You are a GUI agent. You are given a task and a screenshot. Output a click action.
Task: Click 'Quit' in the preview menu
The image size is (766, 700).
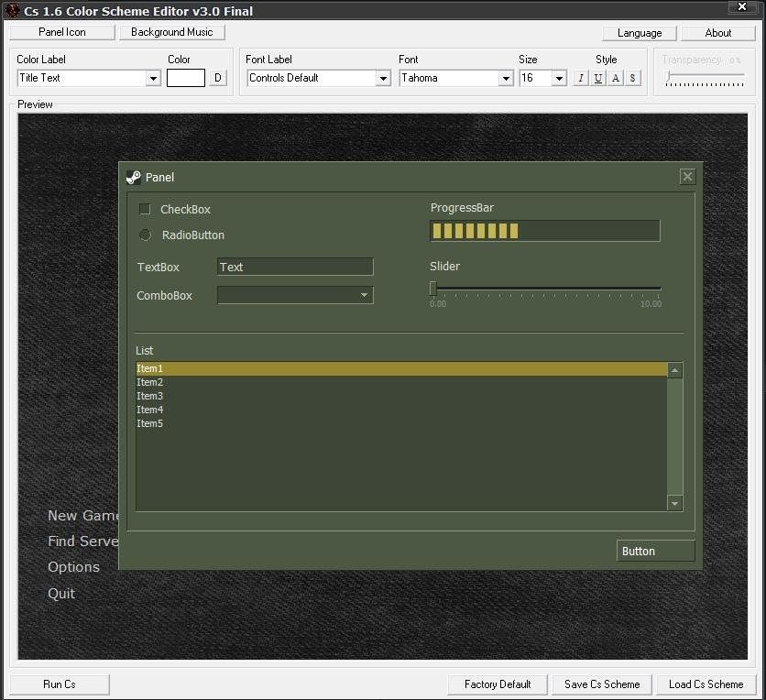(x=61, y=594)
